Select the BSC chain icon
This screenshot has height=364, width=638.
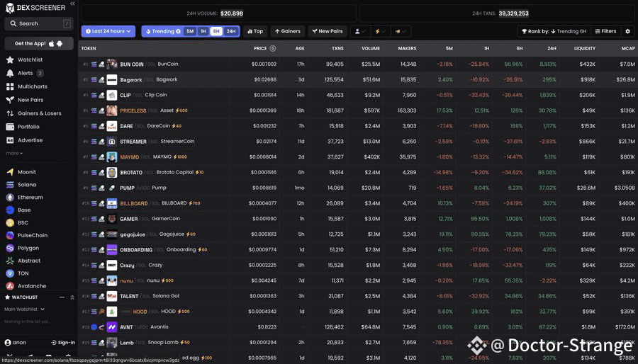[10, 222]
